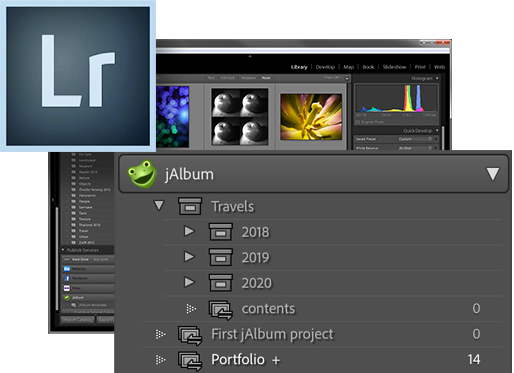
Task: Click the dotted triangle beside contents
Action: coord(191,308)
